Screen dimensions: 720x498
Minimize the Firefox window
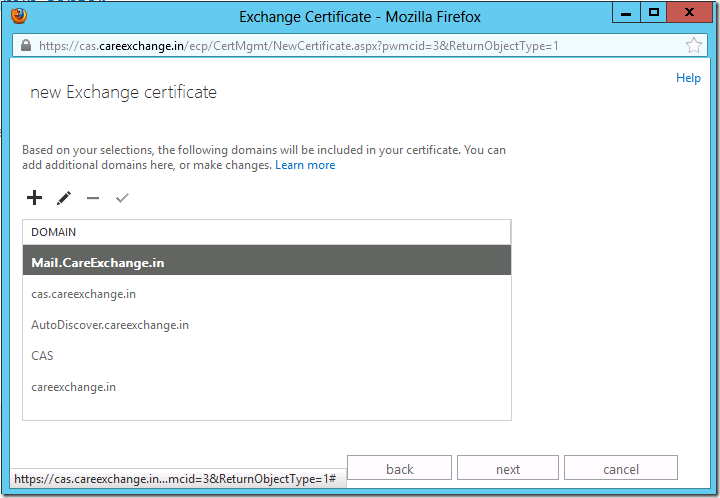click(625, 12)
